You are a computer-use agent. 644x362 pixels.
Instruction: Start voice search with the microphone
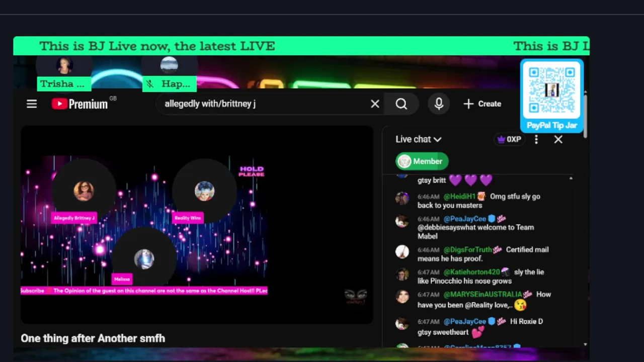pos(439,104)
